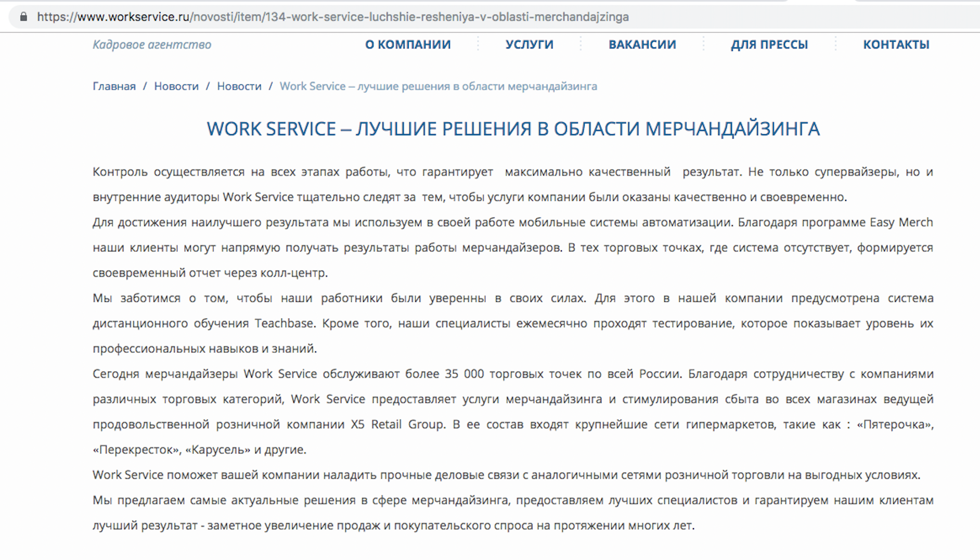This screenshot has height=560, width=980.
Task: Click the article heading WORK SERVICE – ЛУЧШИЕ РЕШЕНИЯ
Action: pos(513,129)
